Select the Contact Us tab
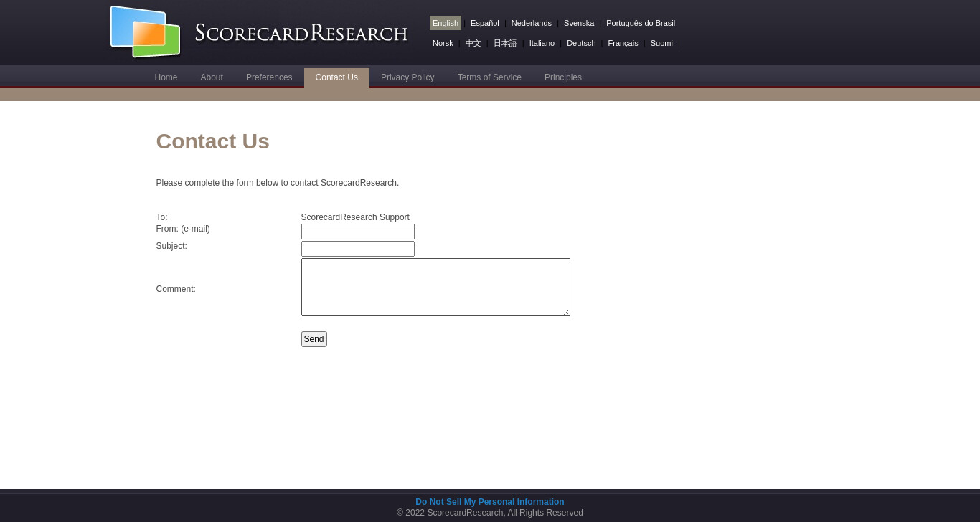The width and height of the screenshot is (980, 522). (336, 77)
